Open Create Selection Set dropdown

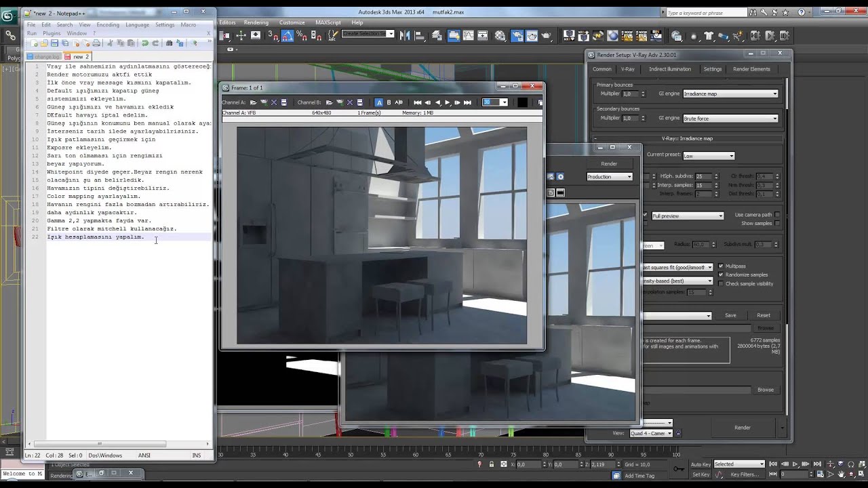[x=368, y=34]
